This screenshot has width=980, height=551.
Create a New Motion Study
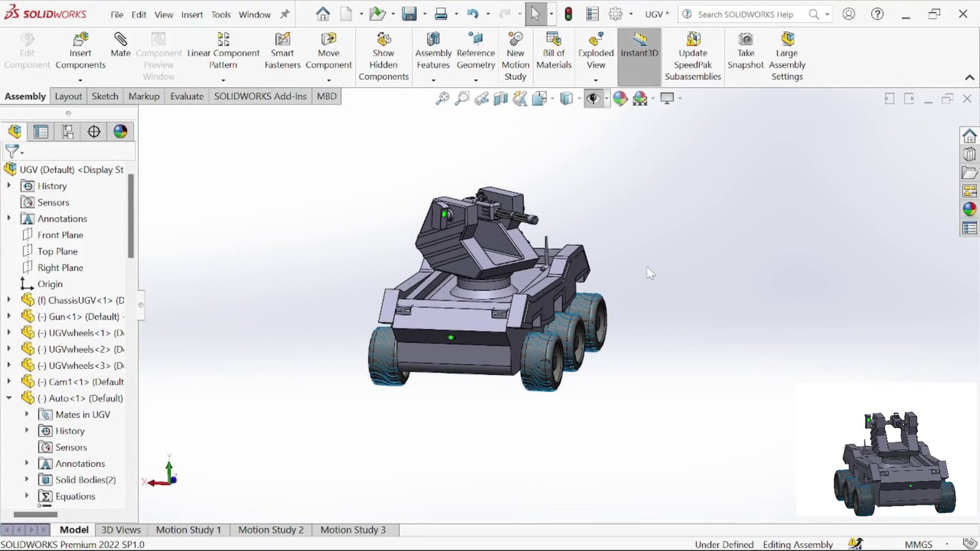click(515, 57)
